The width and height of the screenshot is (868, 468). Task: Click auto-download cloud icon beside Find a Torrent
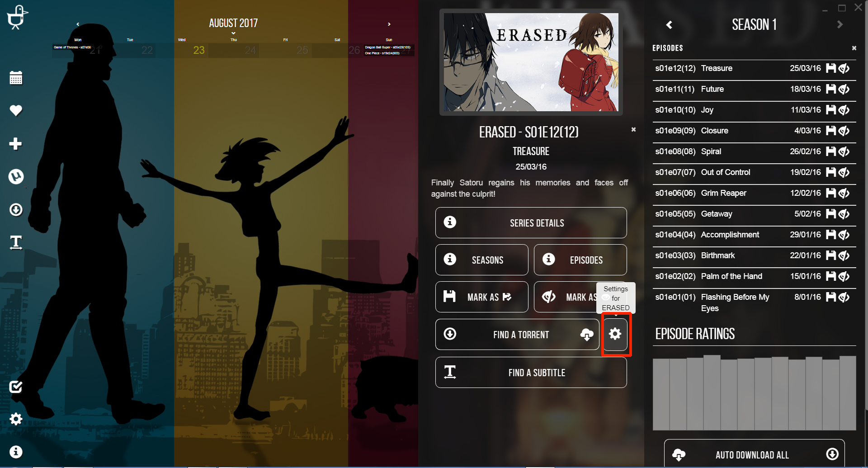[x=587, y=335]
